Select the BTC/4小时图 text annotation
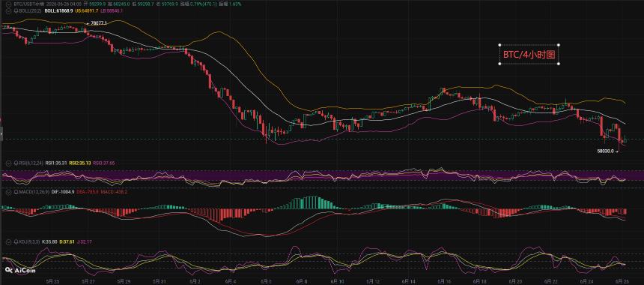Screen dimensions: 644x285 click(x=529, y=54)
